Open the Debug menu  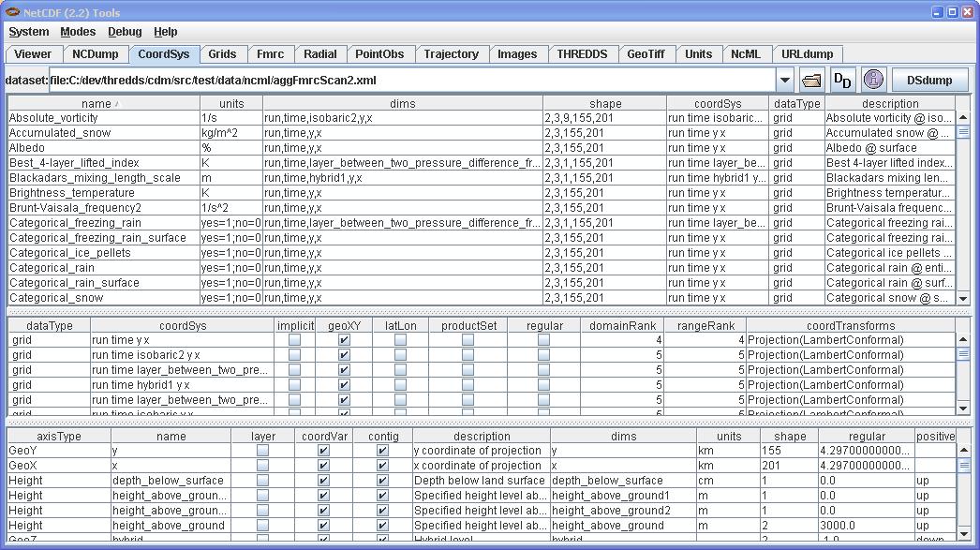[x=125, y=32]
